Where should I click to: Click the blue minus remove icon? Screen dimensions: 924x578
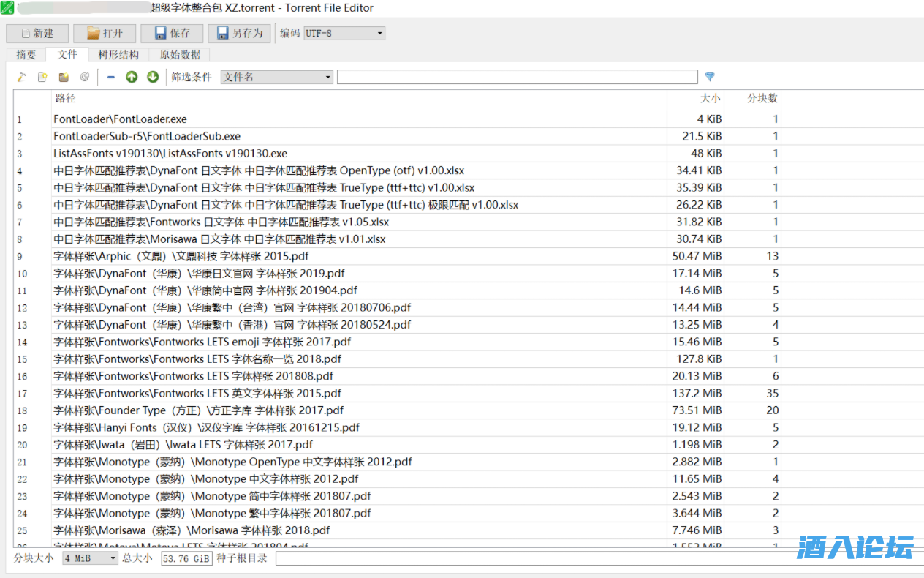tap(111, 77)
